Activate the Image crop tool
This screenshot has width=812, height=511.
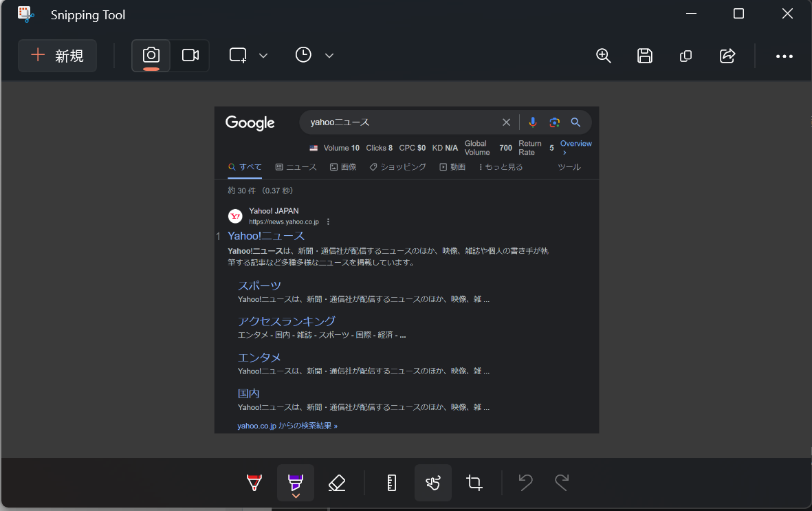tap(474, 483)
